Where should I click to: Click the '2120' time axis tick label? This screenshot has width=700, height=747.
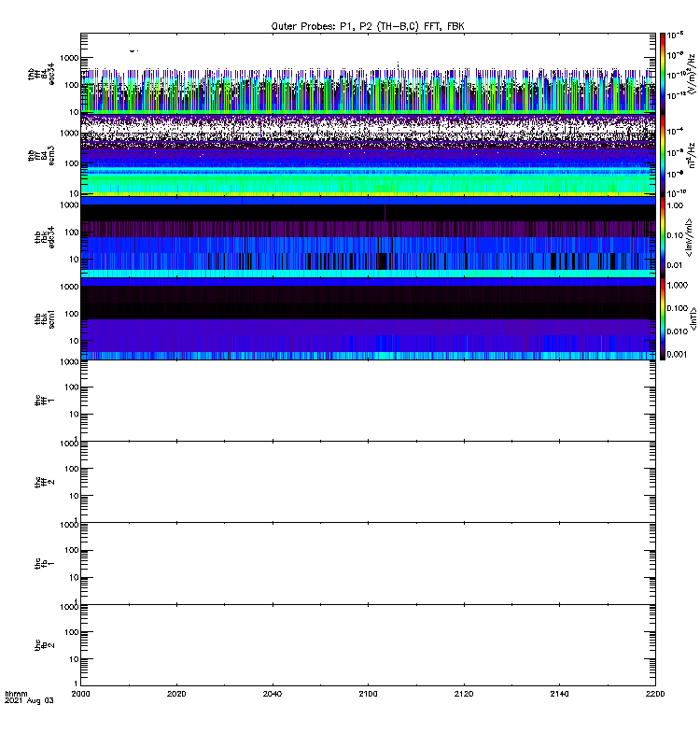[464, 694]
